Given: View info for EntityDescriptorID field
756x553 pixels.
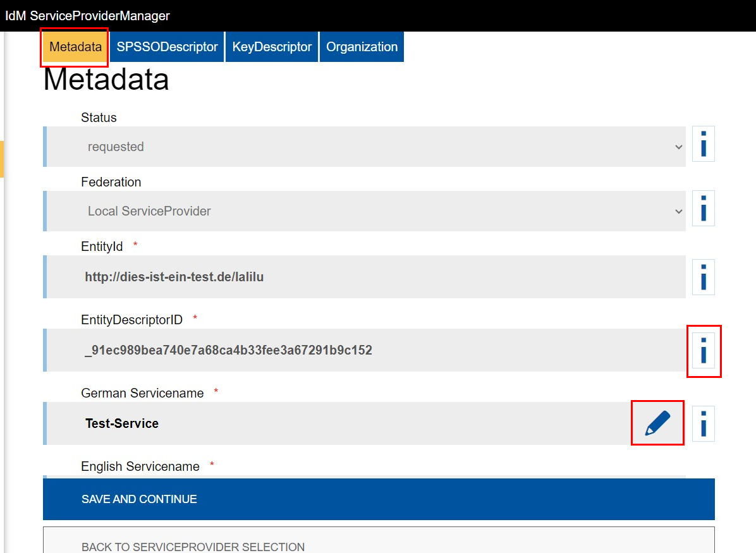Looking at the screenshot, I should 704,351.
